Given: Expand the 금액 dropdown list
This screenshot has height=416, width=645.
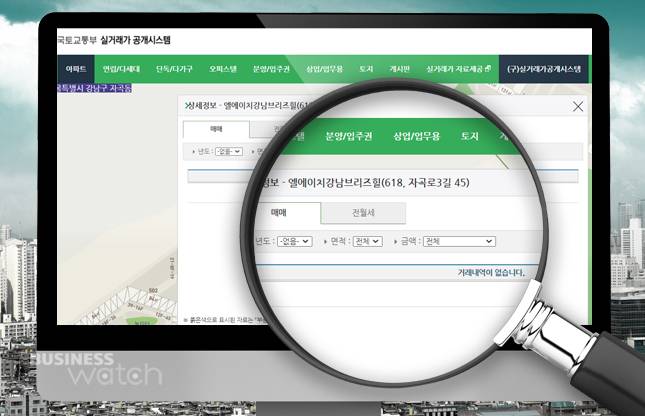Looking at the screenshot, I should (458, 242).
